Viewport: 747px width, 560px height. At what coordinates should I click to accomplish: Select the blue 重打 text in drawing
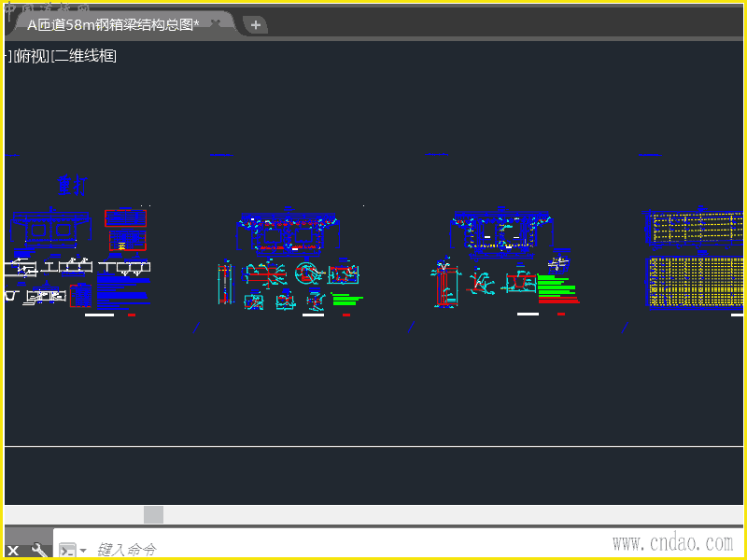point(73,186)
